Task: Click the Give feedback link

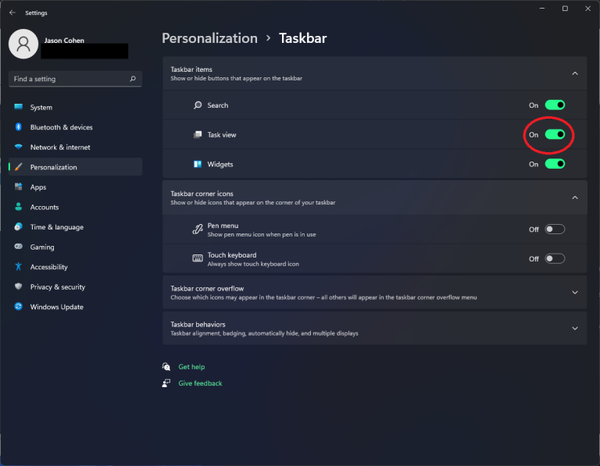Action: coord(200,383)
